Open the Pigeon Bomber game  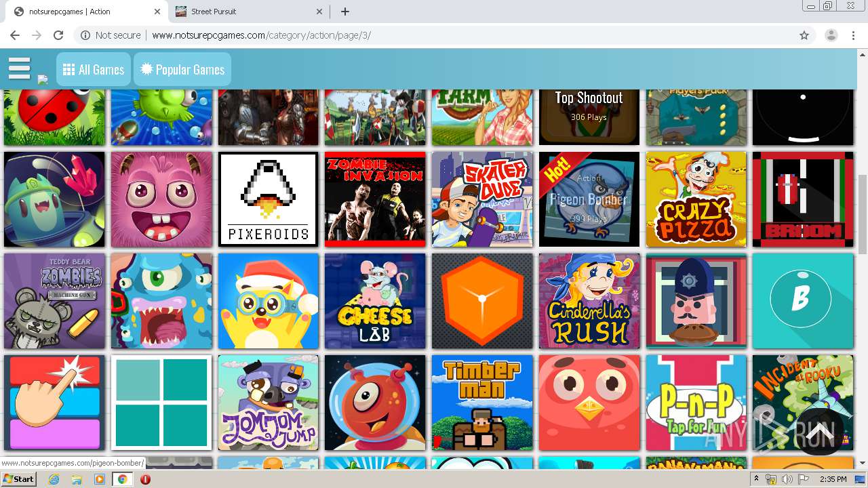[589, 199]
